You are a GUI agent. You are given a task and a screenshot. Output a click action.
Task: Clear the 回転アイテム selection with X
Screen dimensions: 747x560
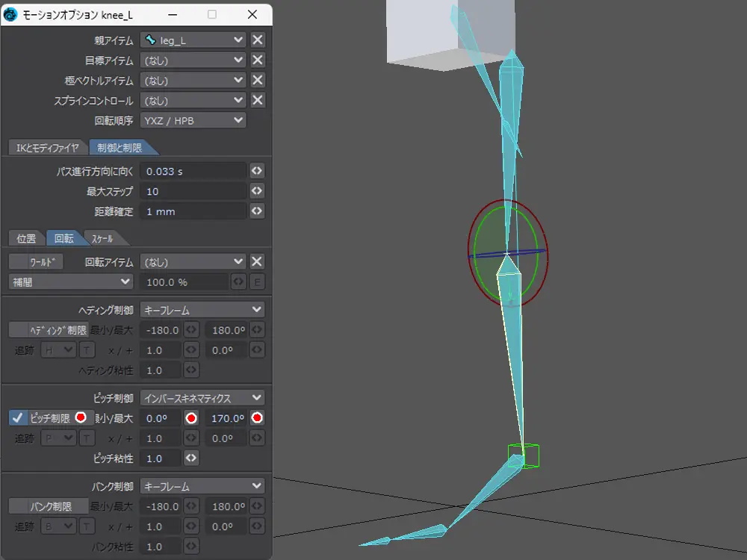[x=257, y=262]
